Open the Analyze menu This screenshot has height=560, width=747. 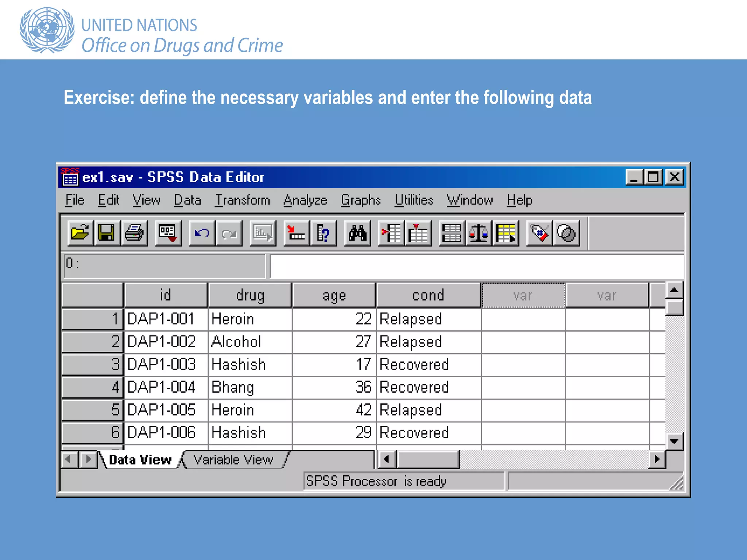[x=305, y=200]
